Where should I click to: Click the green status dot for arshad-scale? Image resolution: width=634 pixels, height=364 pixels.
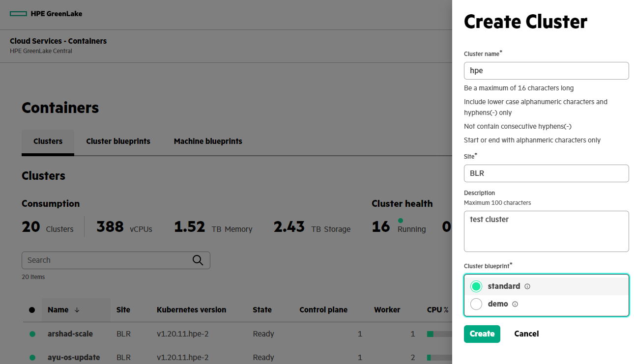32,334
